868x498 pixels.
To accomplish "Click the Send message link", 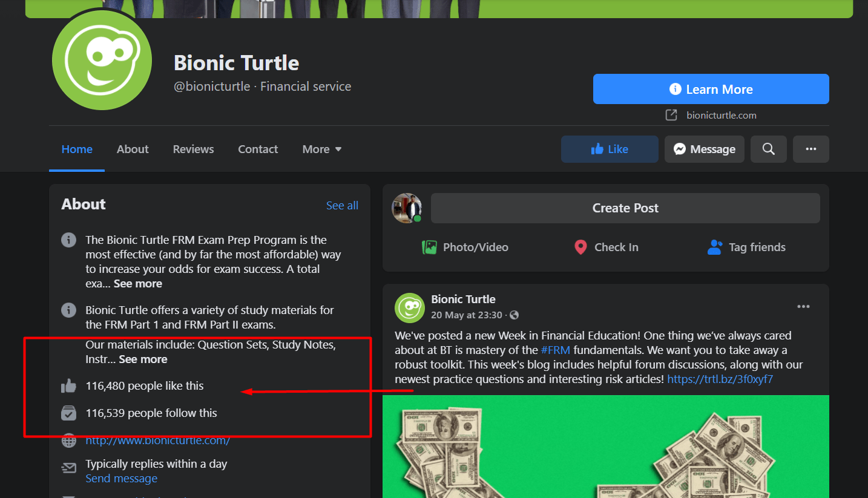I will tap(121, 479).
